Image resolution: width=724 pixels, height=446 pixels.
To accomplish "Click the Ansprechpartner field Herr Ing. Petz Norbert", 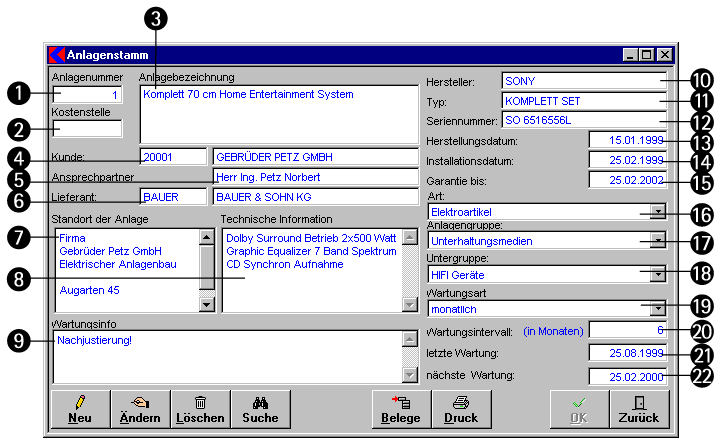I will tap(316, 177).
